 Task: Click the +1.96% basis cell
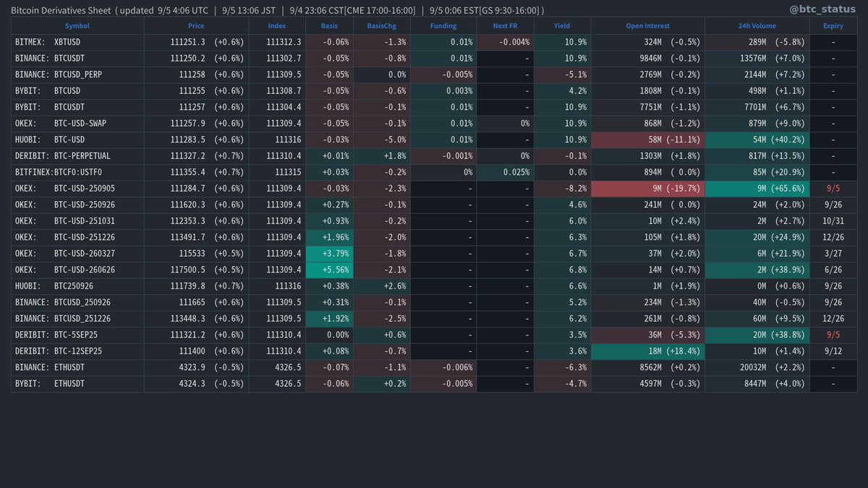(329, 237)
